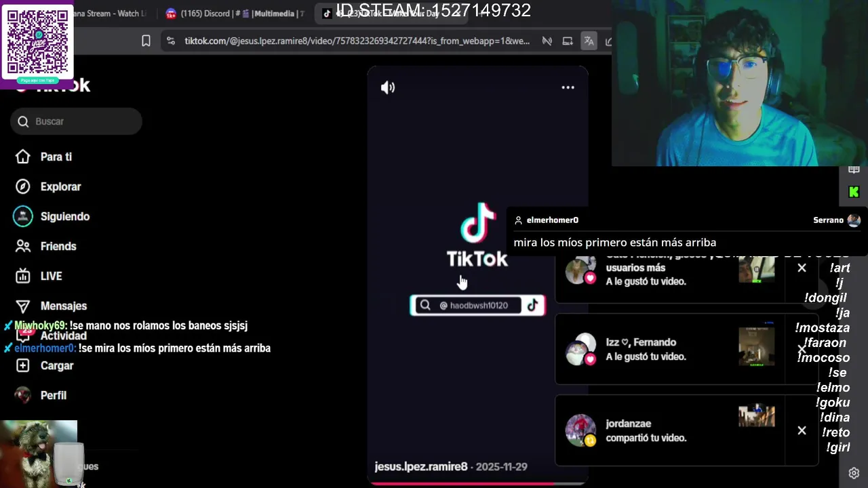Click Serrano avatar in chat popup

point(854,220)
